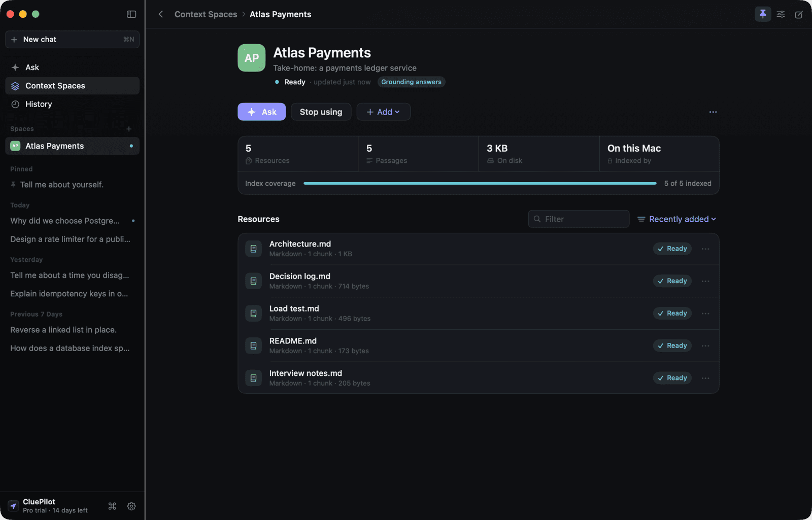
Task: Open the settings gear in sidebar footer
Action: pyautogui.click(x=131, y=506)
